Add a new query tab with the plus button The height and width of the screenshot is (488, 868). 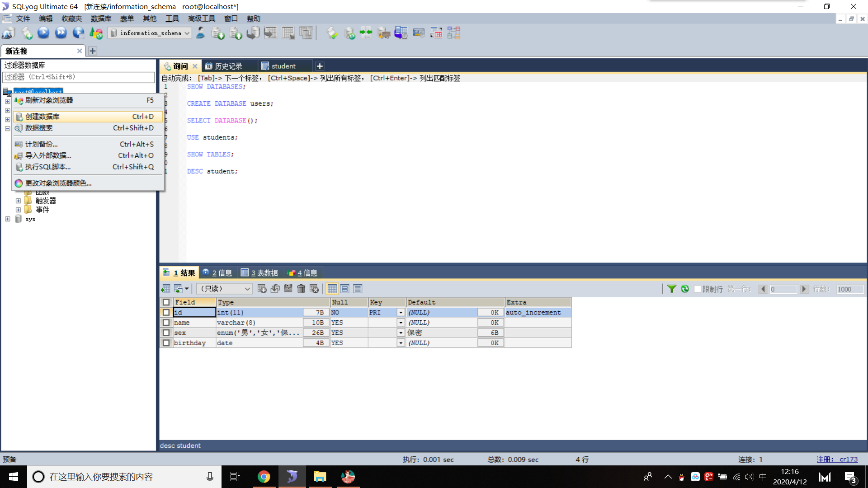point(320,66)
